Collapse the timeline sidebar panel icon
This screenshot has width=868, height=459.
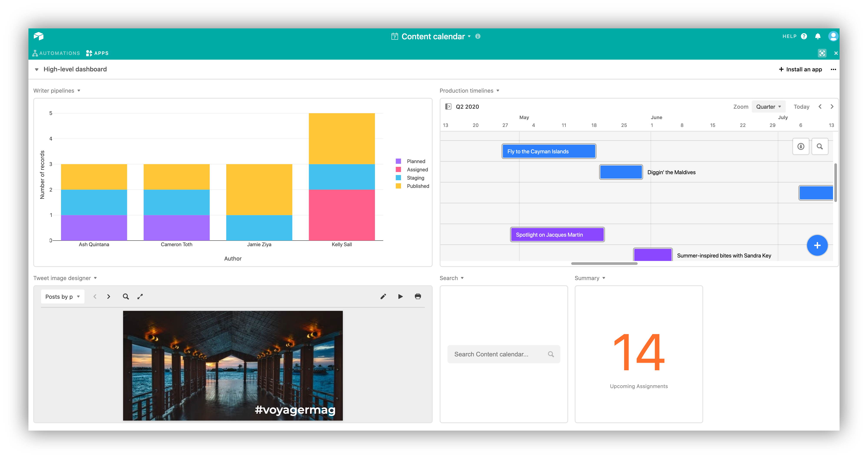point(448,107)
